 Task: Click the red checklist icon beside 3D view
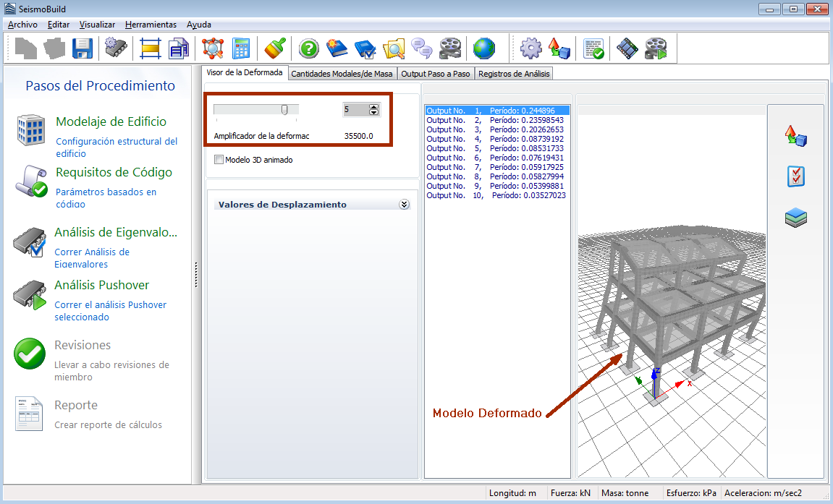[x=795, y=176]
